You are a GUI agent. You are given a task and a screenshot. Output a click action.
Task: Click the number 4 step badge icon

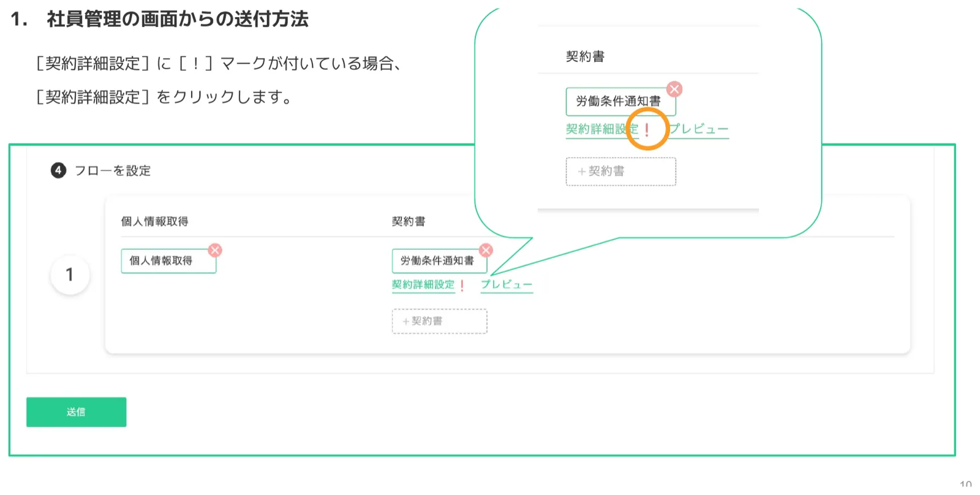pos(58,170)
